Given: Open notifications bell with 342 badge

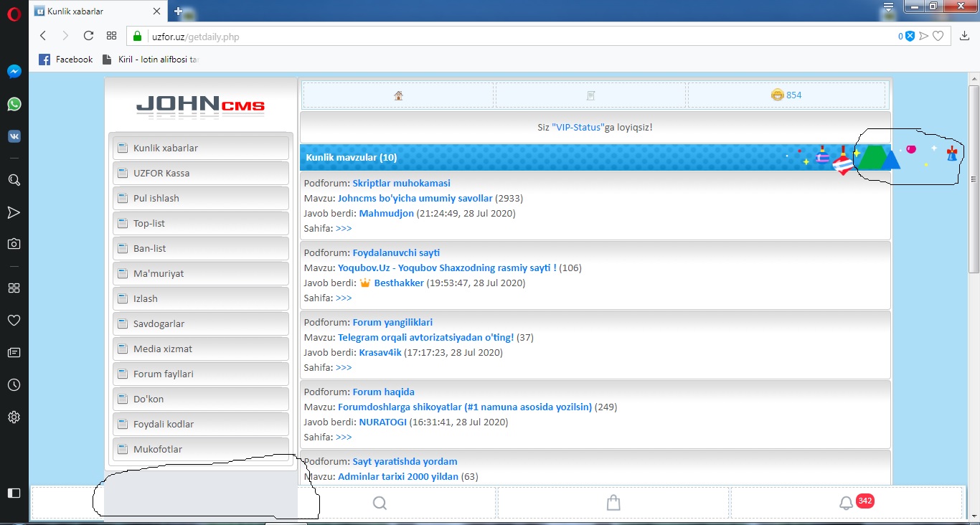Looking at the screenshot, I should point(847,503).
